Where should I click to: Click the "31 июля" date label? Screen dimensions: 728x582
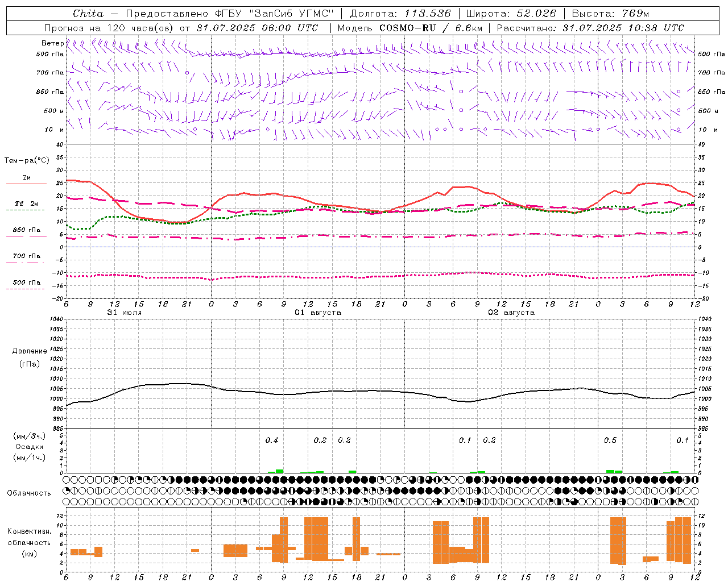(125, 313)
